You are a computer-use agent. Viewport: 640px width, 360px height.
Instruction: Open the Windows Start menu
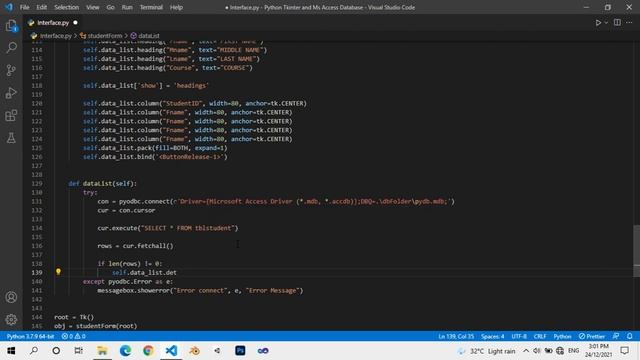pos(11,351)
